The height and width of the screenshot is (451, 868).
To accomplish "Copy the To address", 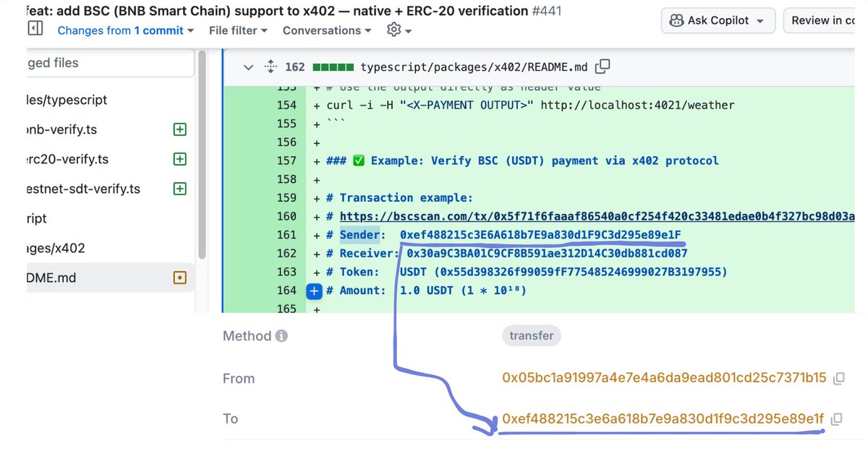I will click(x=836, y=418).
